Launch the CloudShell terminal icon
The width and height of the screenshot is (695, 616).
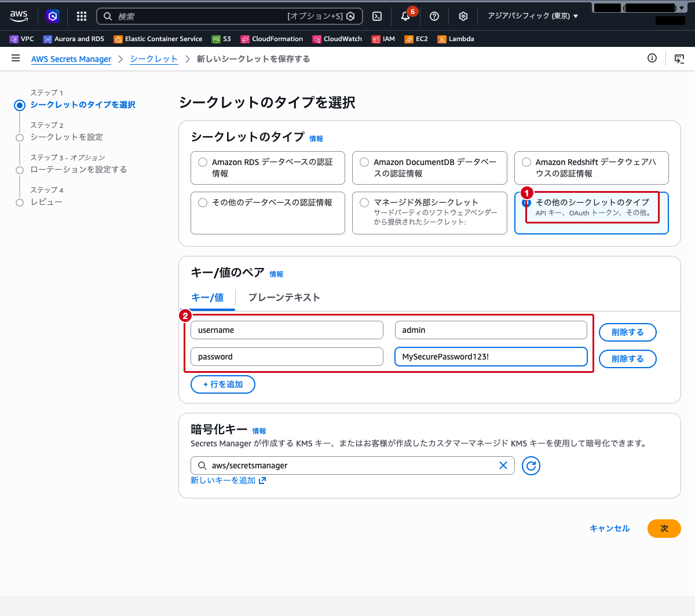[377, 16]
